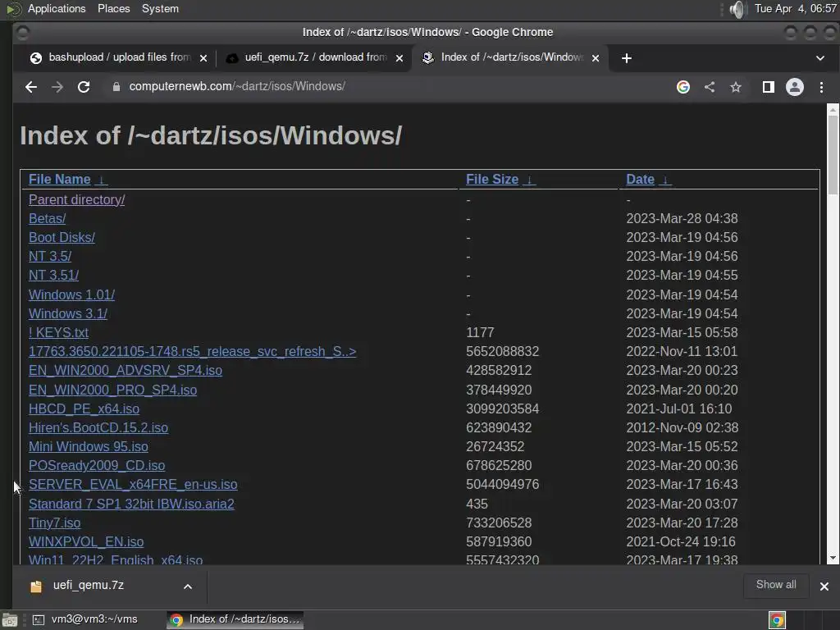Open the clock showing Tue Apr 4
This screenshot has height=630, width=840.
click(795, 8)
